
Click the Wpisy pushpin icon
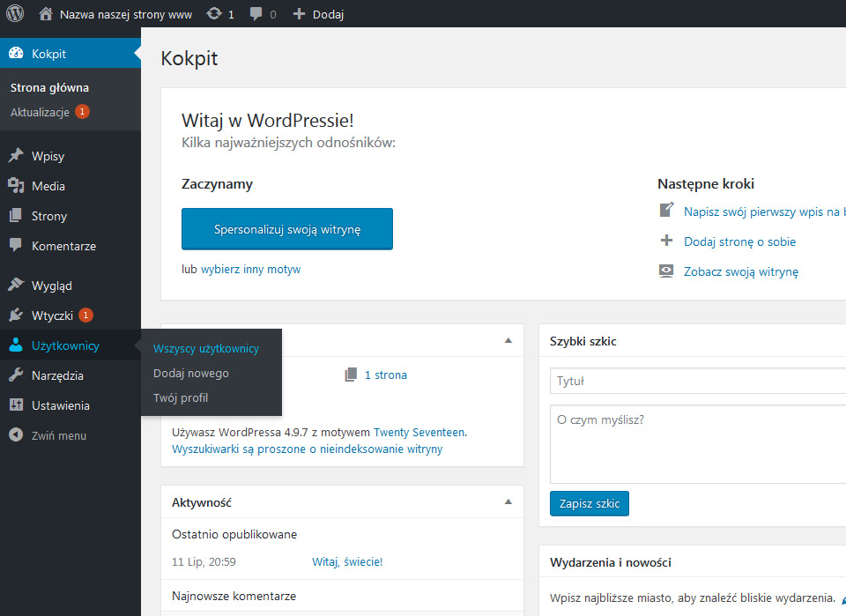click(16, 155)
